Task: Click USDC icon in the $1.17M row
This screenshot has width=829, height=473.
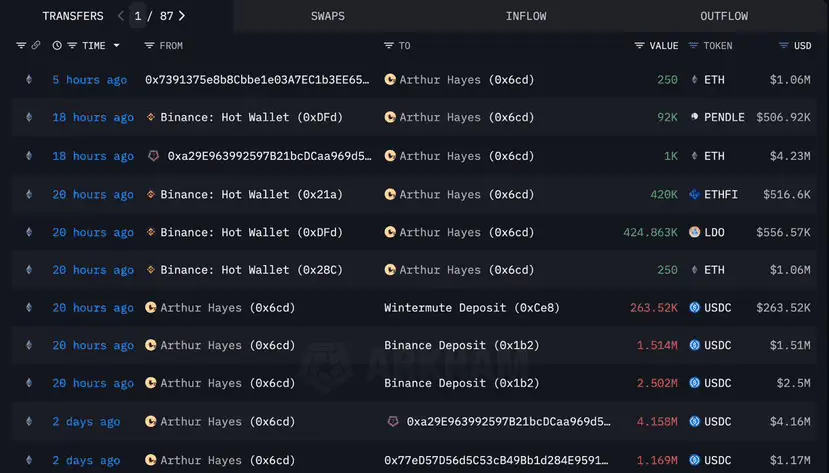Action: coord(695,460)
